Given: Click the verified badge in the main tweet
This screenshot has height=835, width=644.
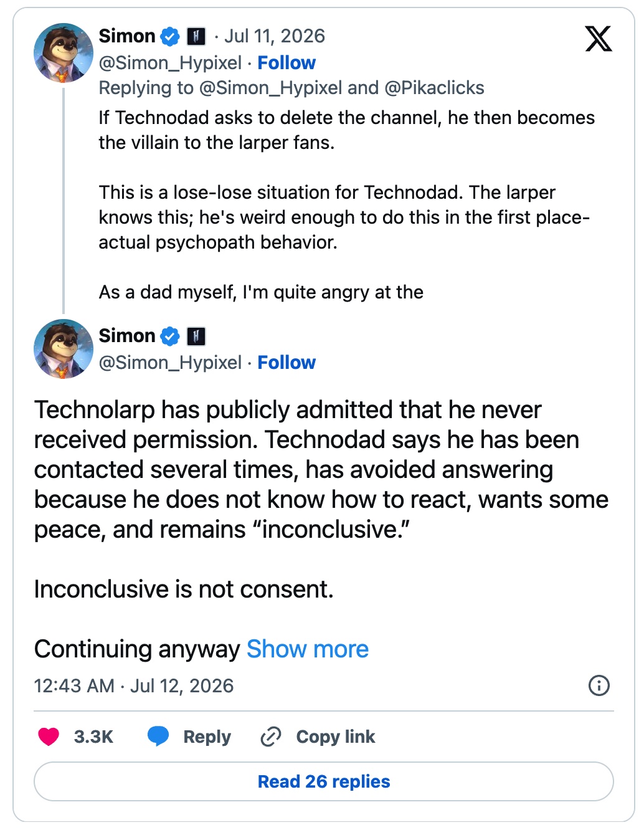Looking at the screenshot, I should (x=170, y=336).
